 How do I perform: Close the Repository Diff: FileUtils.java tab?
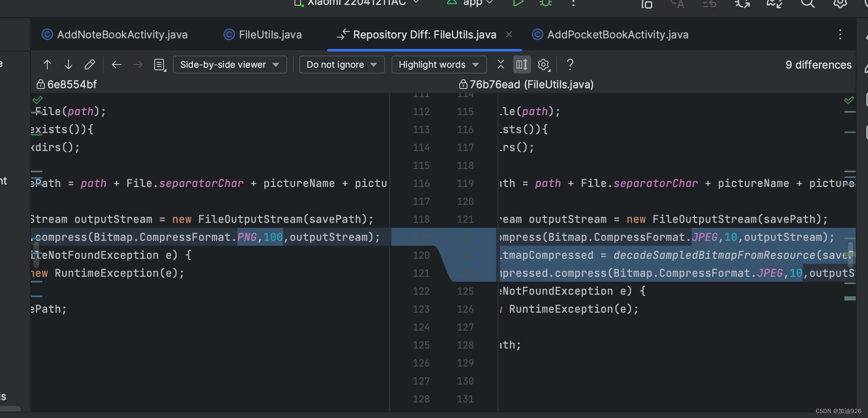click(509, 34)
